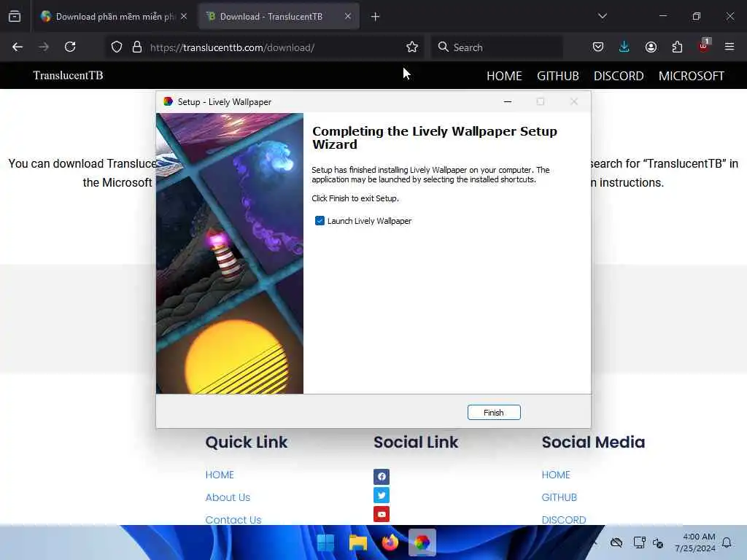
Task: Click Lively Wallpaper setup taskbar icon
Action: [x=422, y=542]
